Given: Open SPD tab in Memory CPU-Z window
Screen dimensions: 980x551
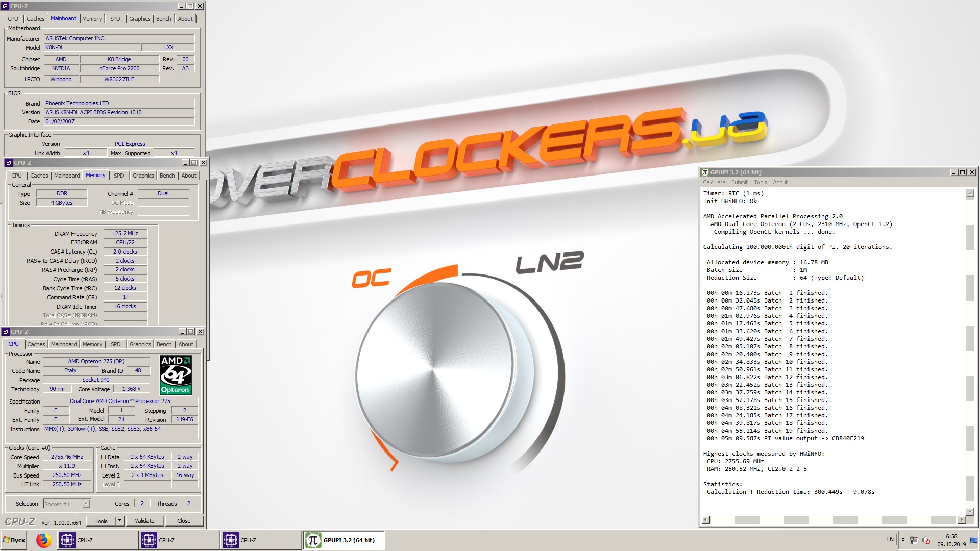Looking at the screenshot, I should point(118,176).
